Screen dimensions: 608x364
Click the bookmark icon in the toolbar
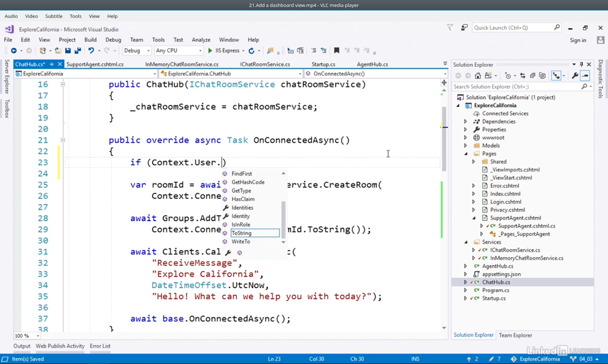(337, 50)
